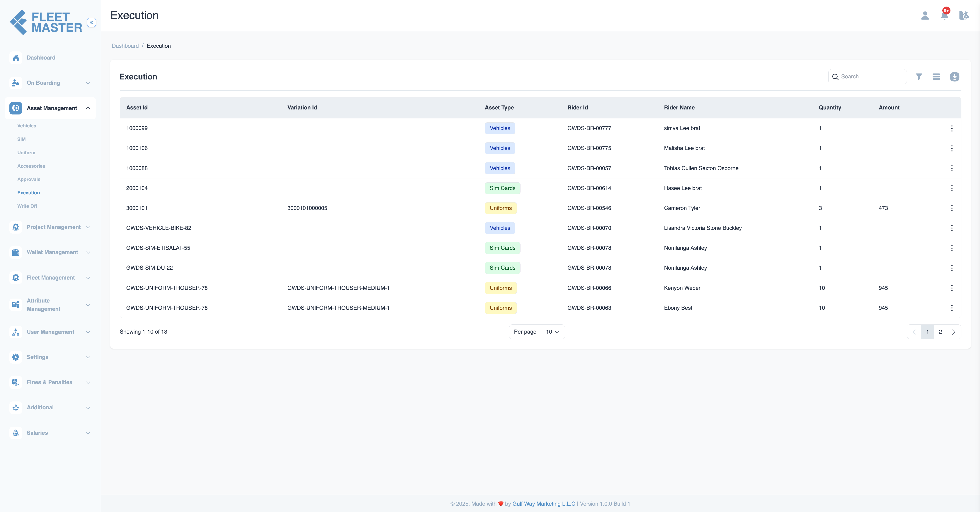The image size is (980, 512).
Task: Expand the Fines & Penalties chevron
Action: [88, 382]
